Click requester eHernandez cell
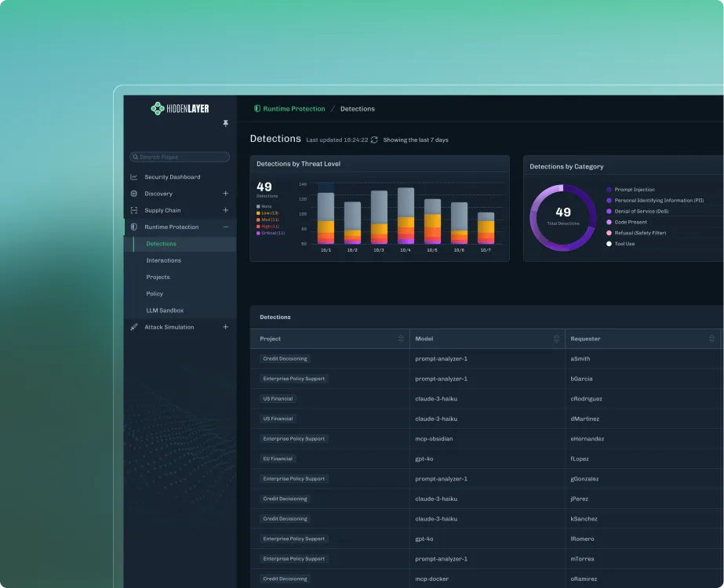Viewport: 724px width, 588px height. tap(587, 439)
